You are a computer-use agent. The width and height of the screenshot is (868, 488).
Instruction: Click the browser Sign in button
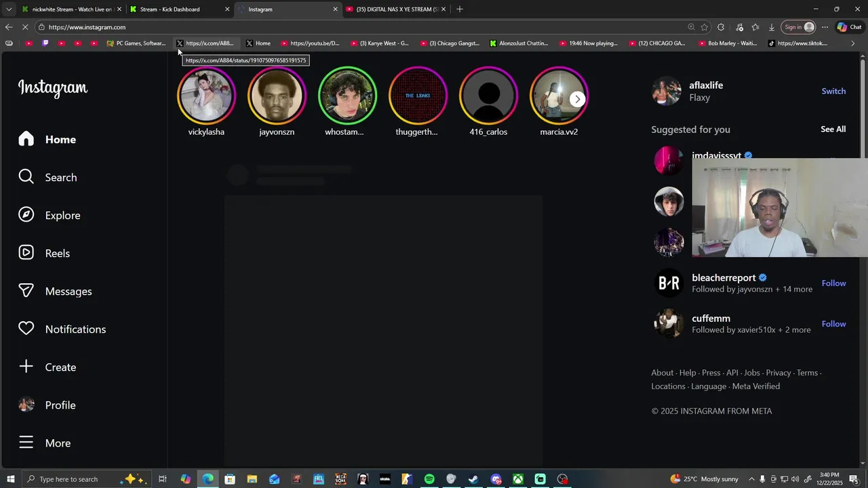point(799,27)
